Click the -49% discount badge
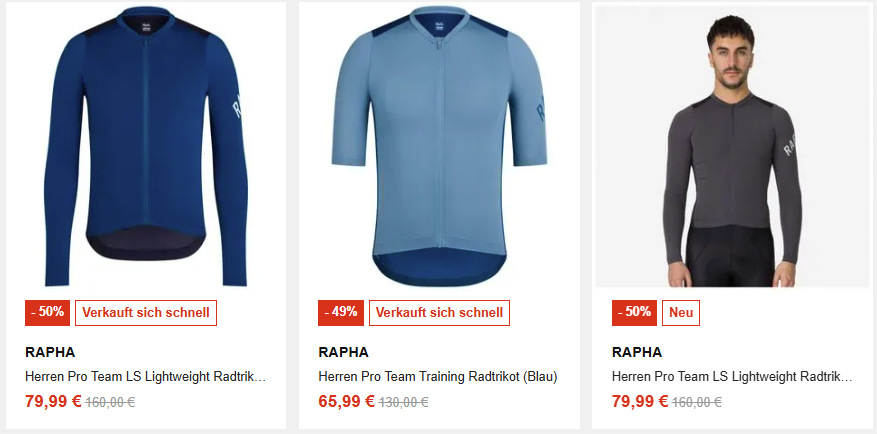This screenshot has width=877, height=434. 341,313
